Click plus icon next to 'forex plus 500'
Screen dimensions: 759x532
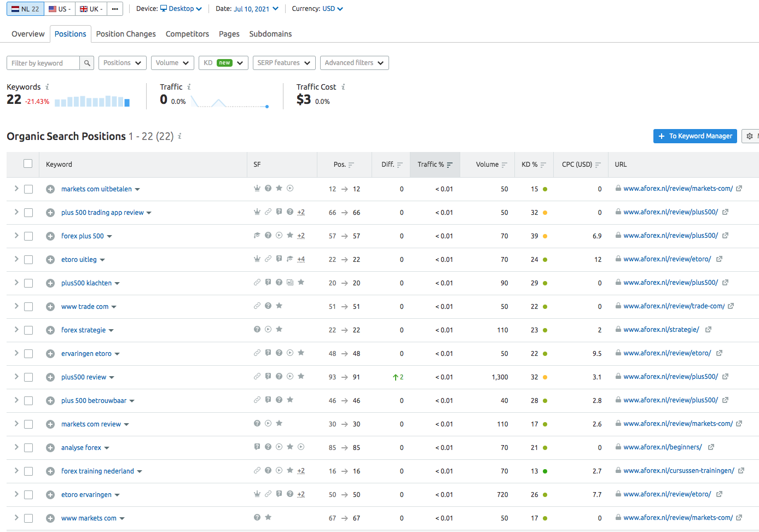(x=50, y=236)
